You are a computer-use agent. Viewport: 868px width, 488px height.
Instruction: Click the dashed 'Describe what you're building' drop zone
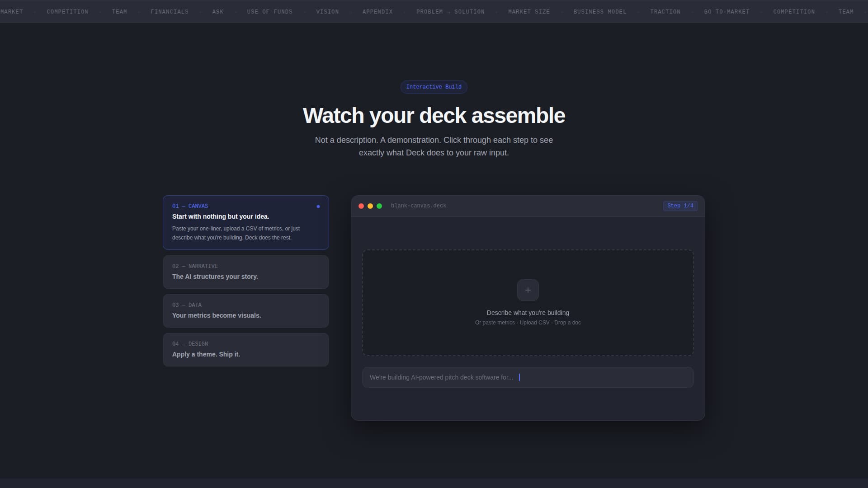click(528, 303)
